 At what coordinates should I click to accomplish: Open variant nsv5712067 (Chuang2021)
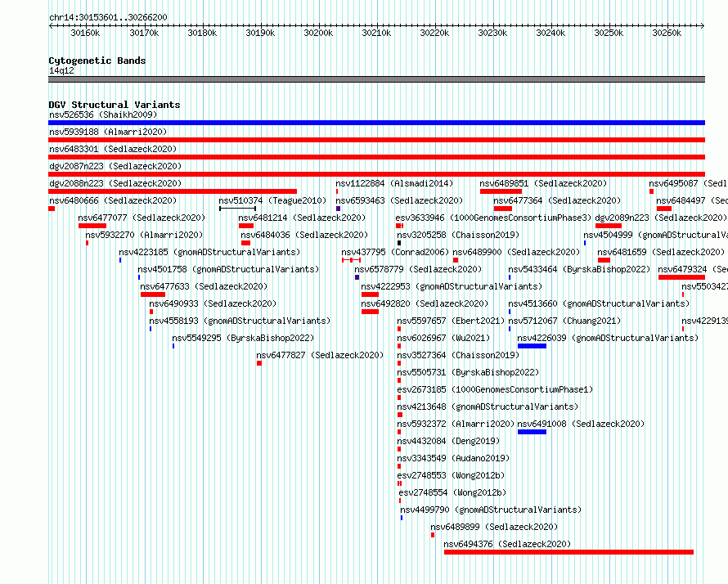564,321
